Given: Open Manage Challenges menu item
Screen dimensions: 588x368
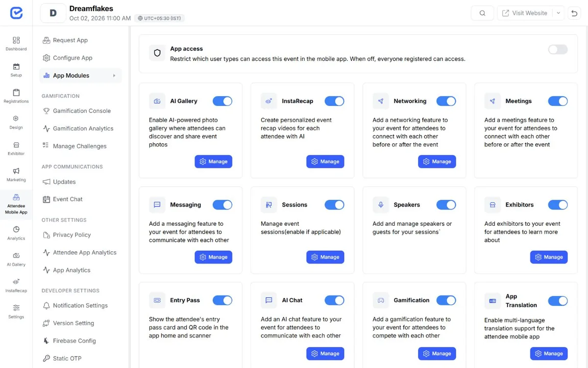Looking at the screenshot, I should pos(80,146).
